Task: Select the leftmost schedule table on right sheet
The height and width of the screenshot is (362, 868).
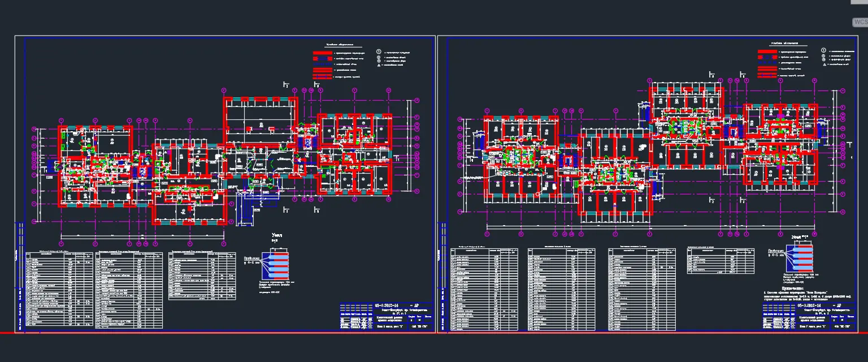Action: 484,289
